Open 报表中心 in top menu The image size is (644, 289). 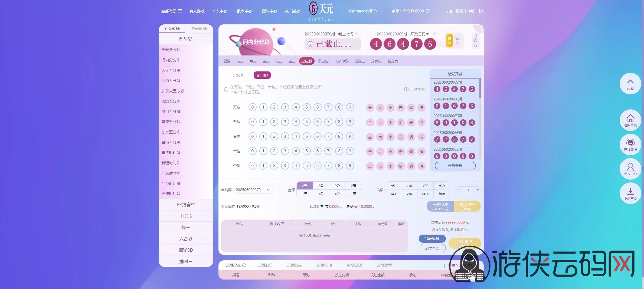click(244, 11)
